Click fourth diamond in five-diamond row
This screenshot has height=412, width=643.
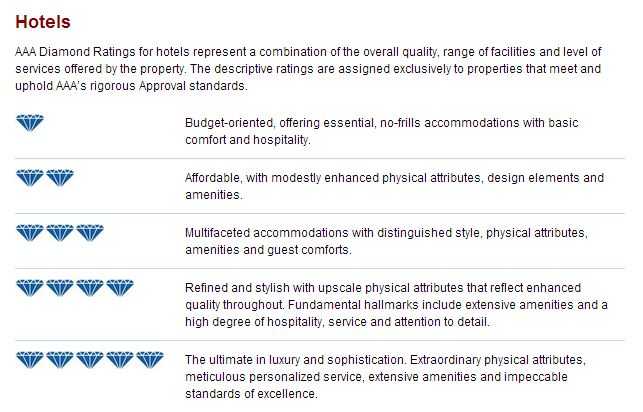click(120, 360)
